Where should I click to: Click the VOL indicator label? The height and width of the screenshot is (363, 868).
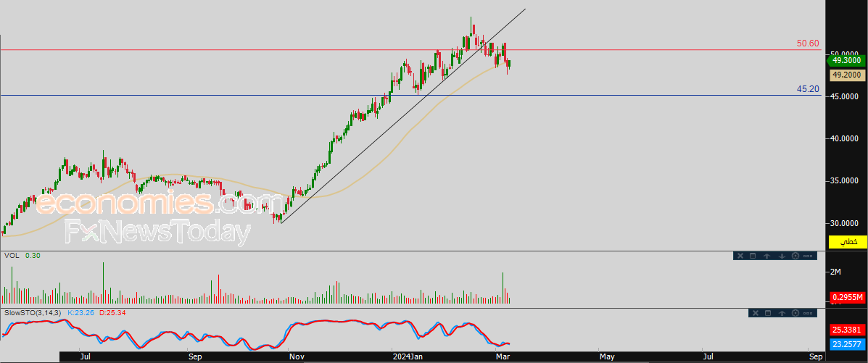pos(11,256)
